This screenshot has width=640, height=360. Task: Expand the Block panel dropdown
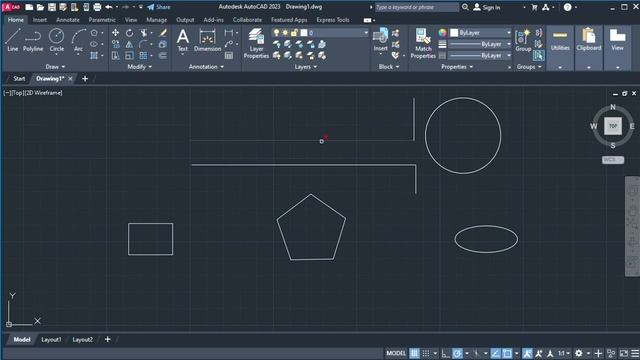(x=389, y=67)
